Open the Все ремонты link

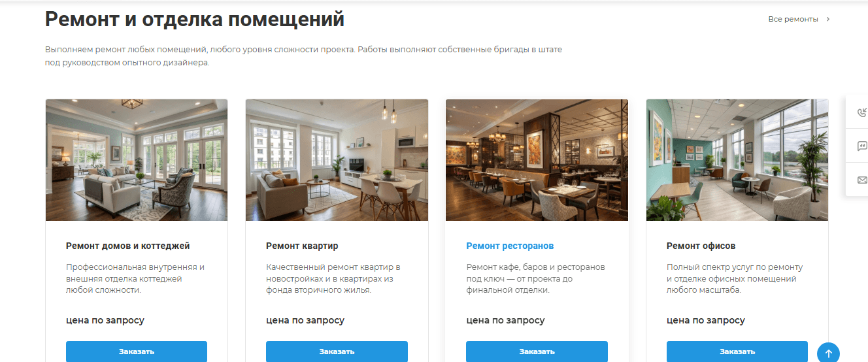click(x=793, y=19)
